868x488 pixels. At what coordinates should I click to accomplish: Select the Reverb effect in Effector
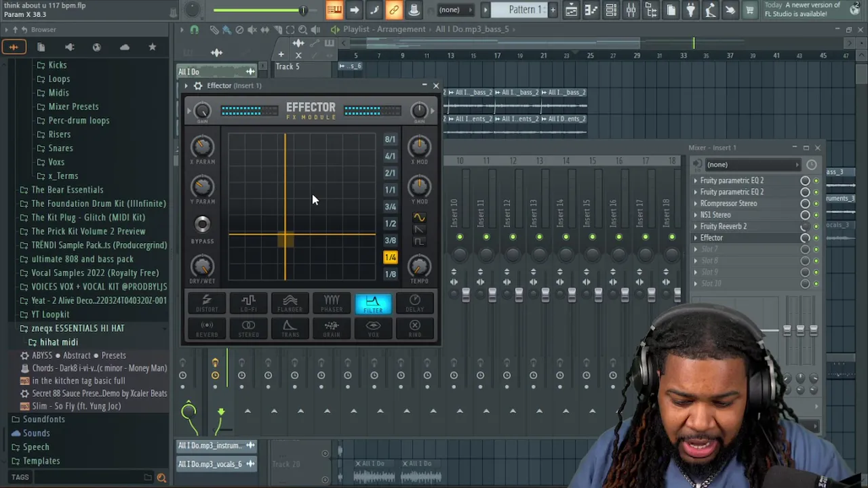pyautogui.click(x=207, y=329)
